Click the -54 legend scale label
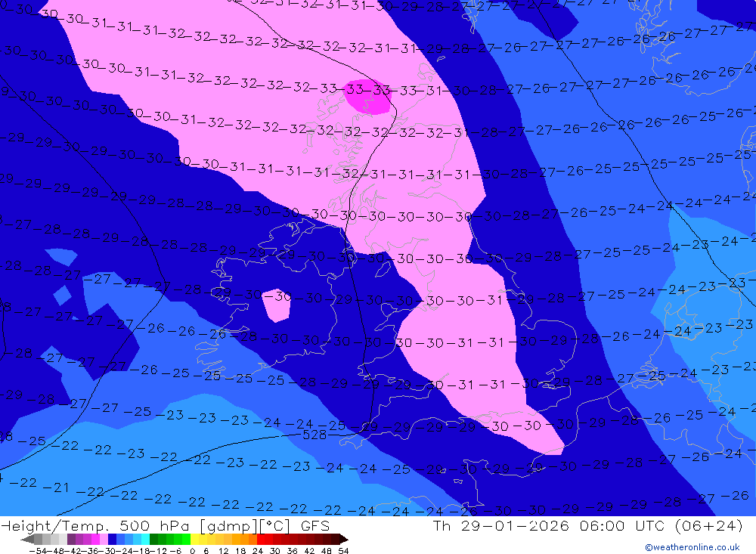 pyautogui.click(x=38, y=551)
